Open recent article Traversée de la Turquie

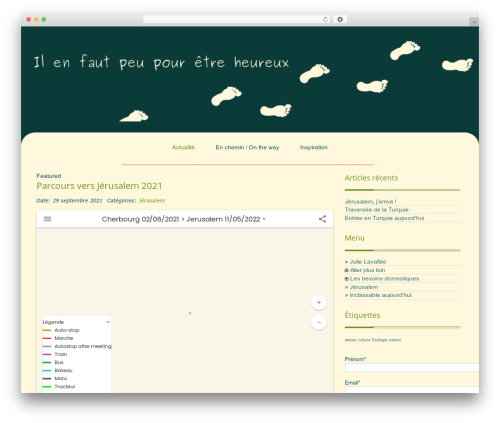tap(377, 210)
